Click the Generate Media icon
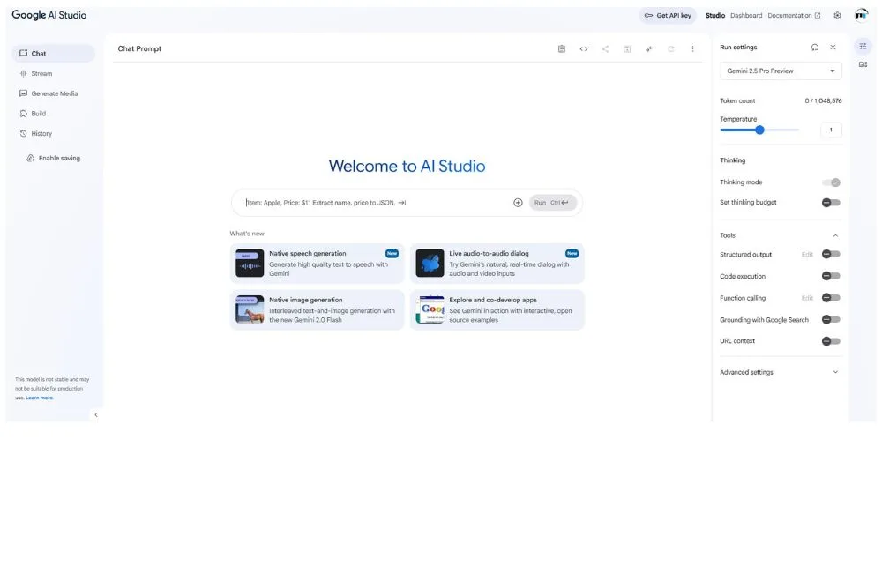The width and height of the screenshot is (882, 588). point(23,93)
